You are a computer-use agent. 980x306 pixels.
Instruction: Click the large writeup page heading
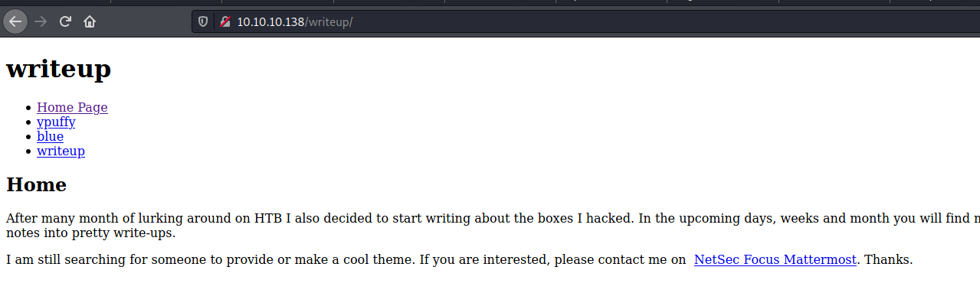pos(58,69)
